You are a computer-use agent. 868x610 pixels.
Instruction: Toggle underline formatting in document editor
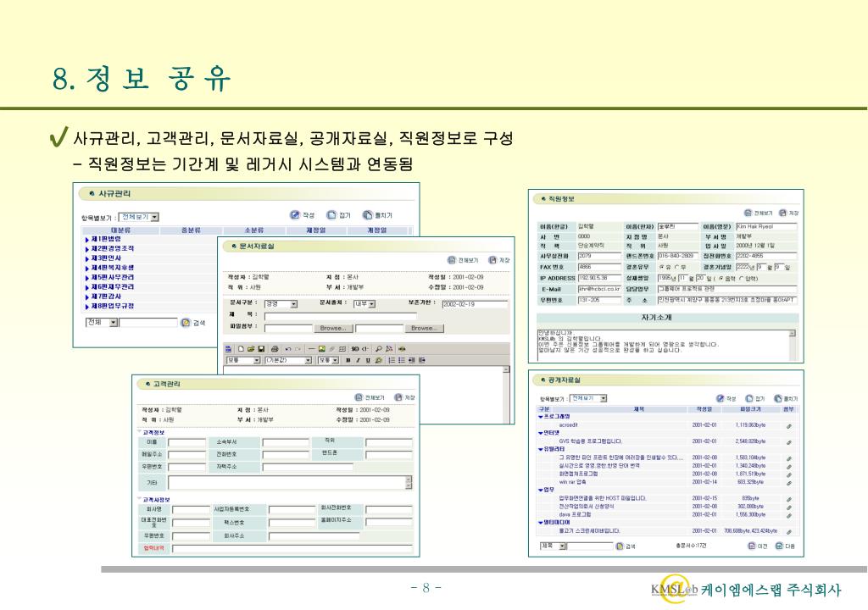(x=368, y=360)
